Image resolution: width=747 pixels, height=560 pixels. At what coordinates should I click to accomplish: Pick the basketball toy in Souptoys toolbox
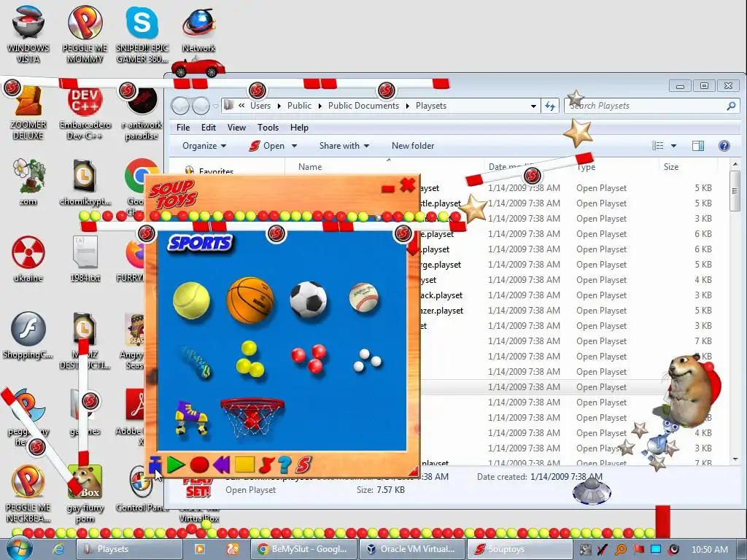click(251, 300)
